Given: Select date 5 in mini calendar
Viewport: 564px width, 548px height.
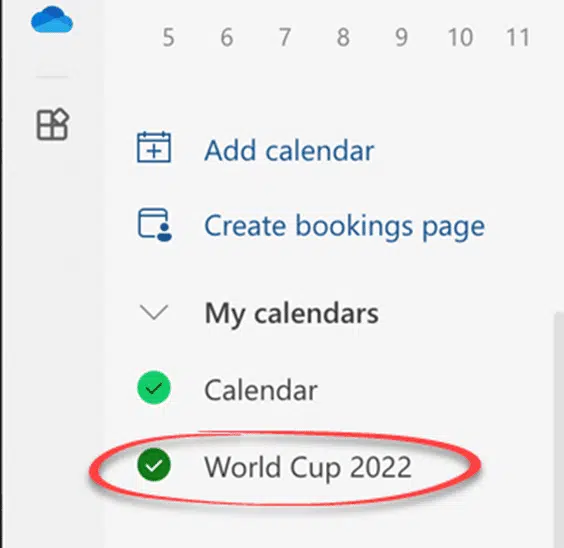Looking at the screenshot, I should coord(169,37).
